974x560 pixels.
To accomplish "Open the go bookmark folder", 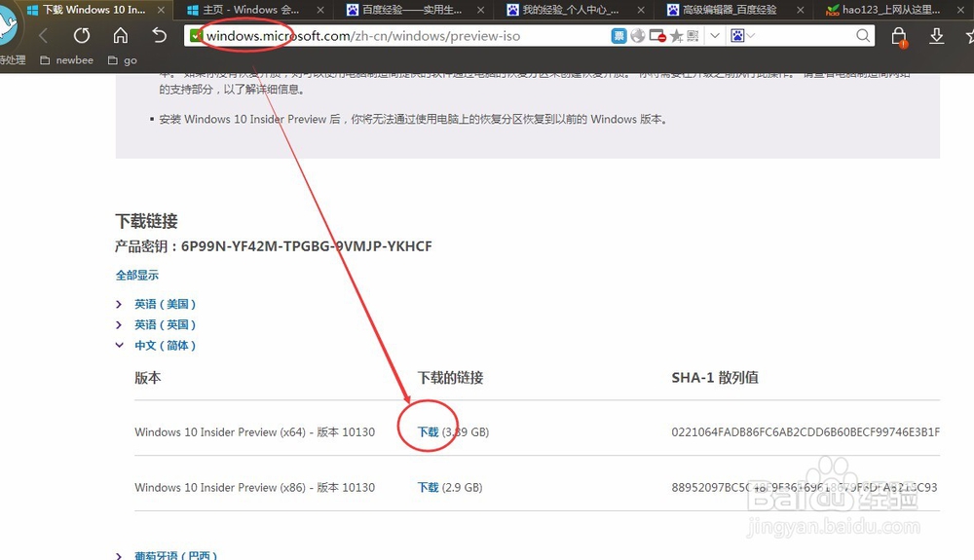I will tap(123, 60).
